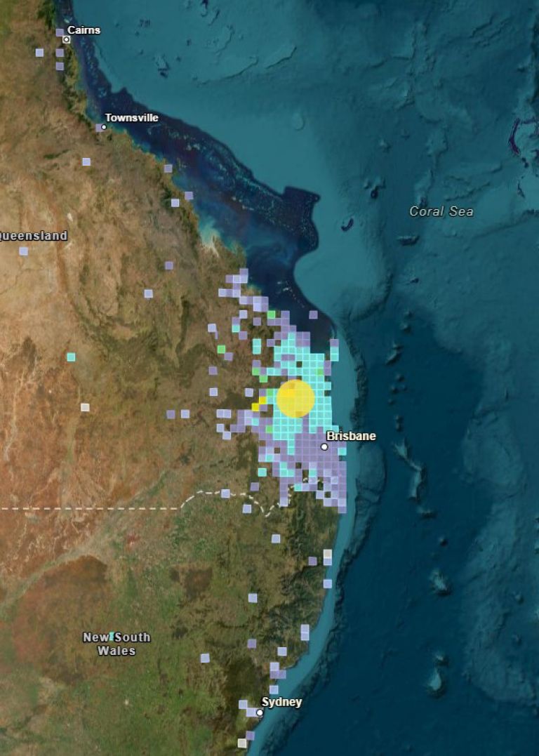Image resolution: width=539 pixels, height=756 pixels.
Task: Click the Brisbane text label
Action: [351, 436]
